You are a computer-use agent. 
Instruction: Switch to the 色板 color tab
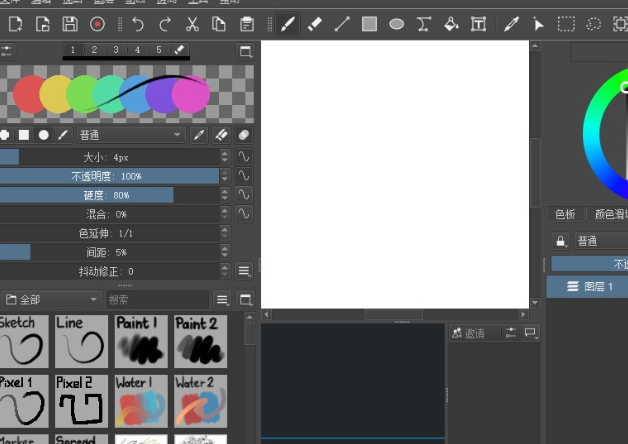click(565, 214)
